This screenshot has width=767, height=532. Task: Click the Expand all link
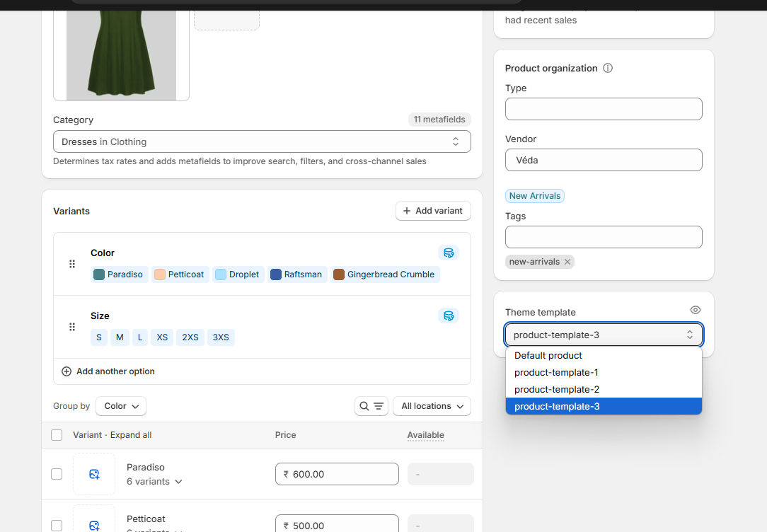click(130, 435)
